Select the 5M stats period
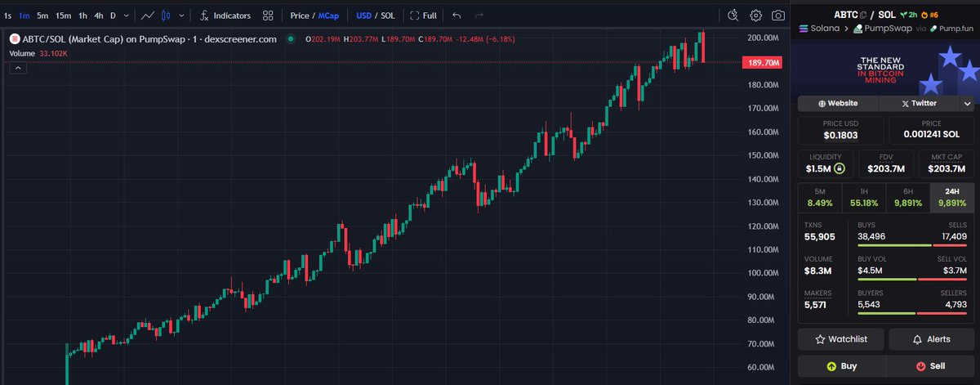The image size is (980, 385). (820, 197)
